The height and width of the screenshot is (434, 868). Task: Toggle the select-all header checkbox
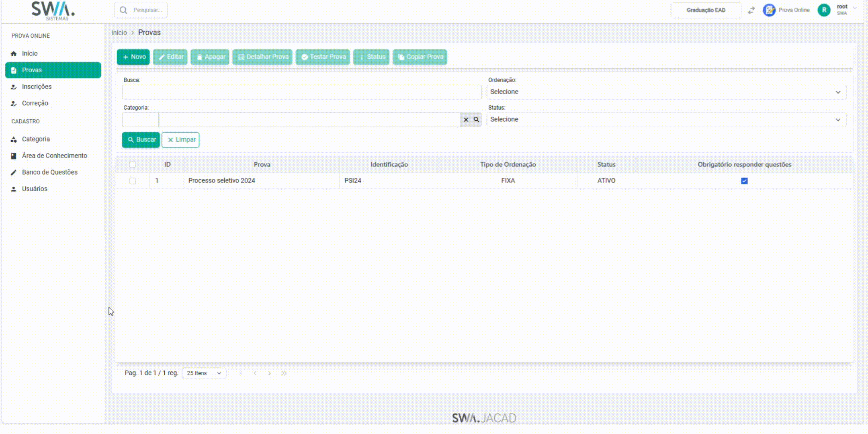(133, 164)
